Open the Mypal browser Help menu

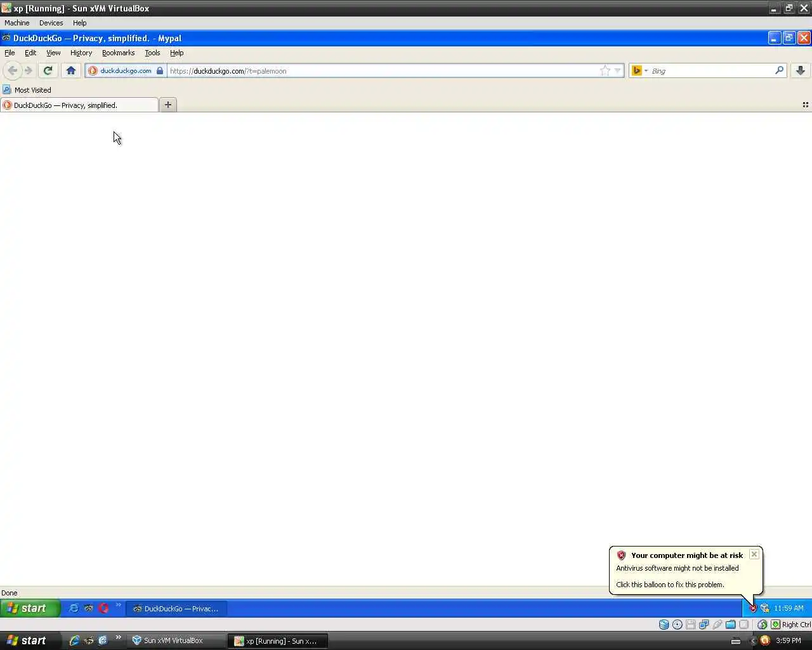click(x=176, y=53)
